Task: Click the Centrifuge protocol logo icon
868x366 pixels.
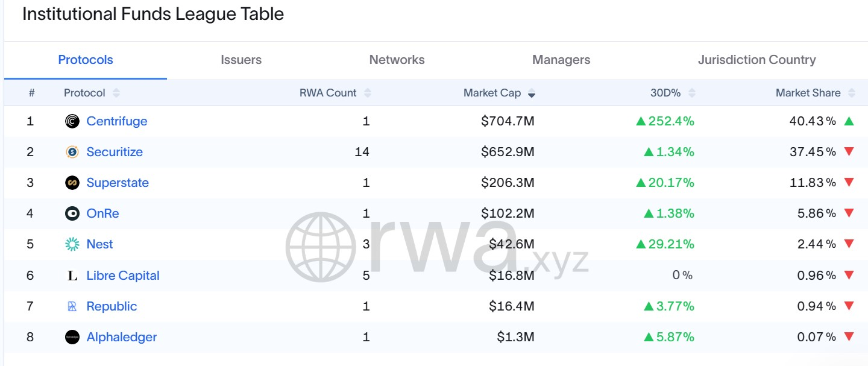Action: 72,121
